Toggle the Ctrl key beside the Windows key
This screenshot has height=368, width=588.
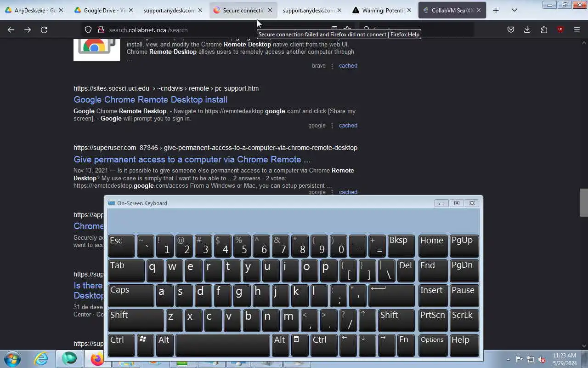click(x=121, y=345)
